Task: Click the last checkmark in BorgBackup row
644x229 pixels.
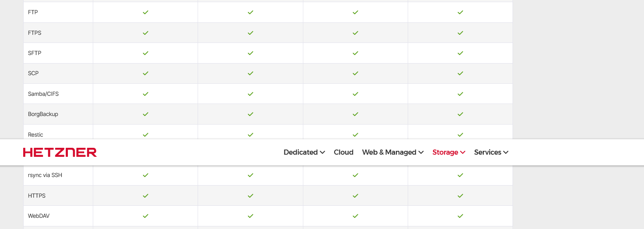Action: (460, 114)
